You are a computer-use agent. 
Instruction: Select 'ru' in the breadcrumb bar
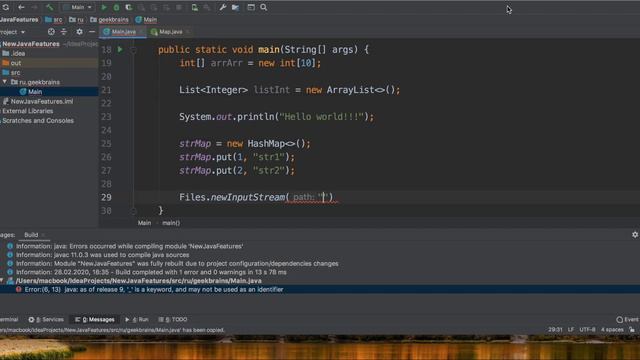[76, 19]
